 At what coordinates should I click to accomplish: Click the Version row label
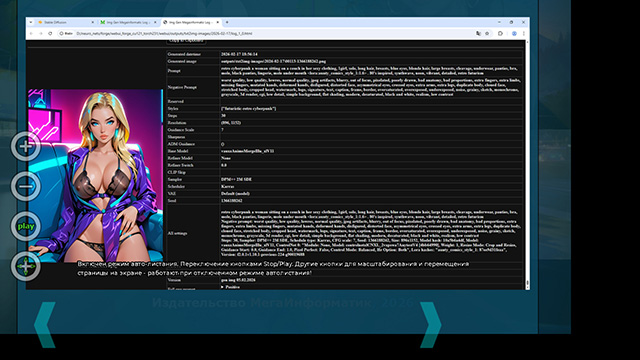[x=174, y=280]
